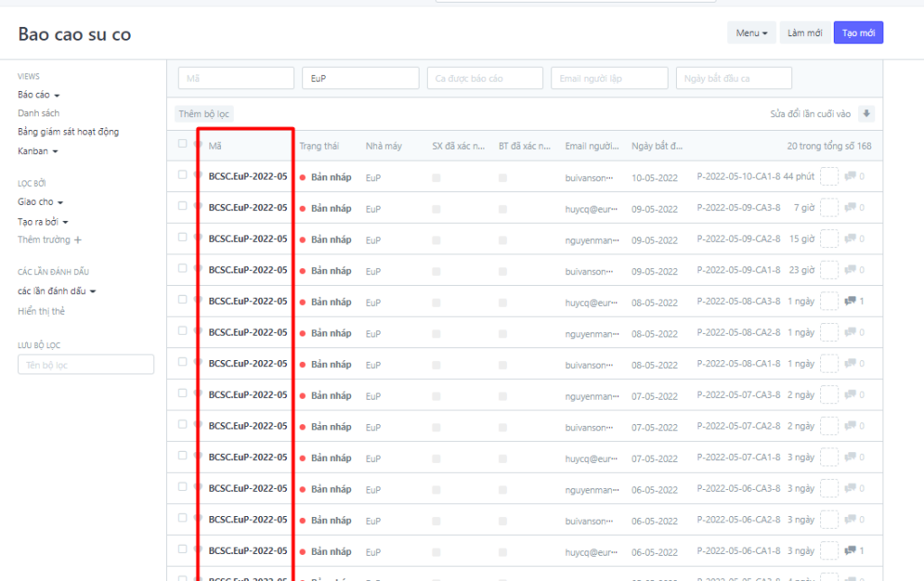Click plus icon next to Thêm trường
The height and width of the screenshot is (581, 924).
tap(78, 240)
